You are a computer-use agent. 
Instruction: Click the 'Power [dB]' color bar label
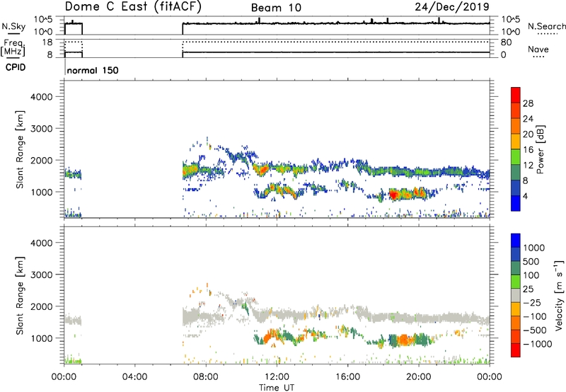click(x=540, y=149)
